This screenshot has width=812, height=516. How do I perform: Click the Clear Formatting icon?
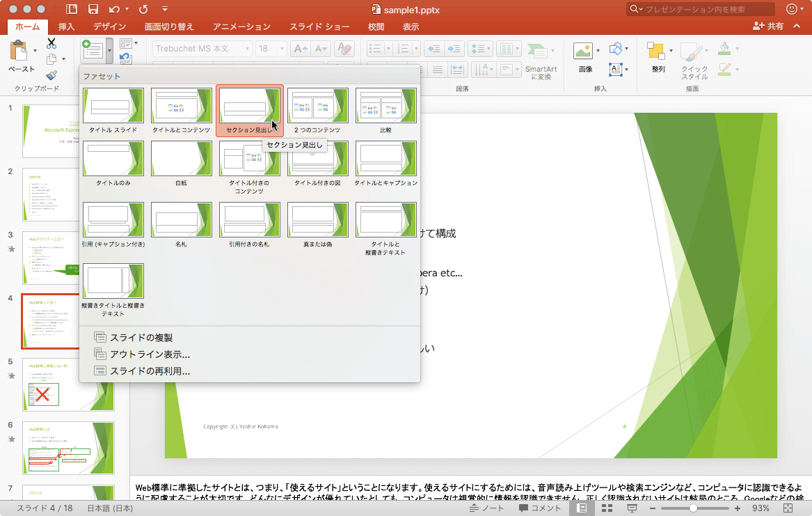(344, 49)
